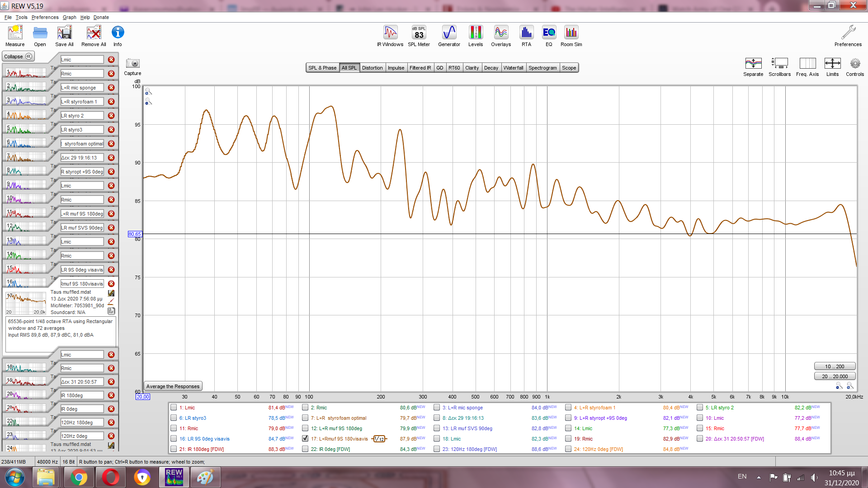Enable trace '1: Lmic' in legend
868x488 pixels.
(174, 407)
